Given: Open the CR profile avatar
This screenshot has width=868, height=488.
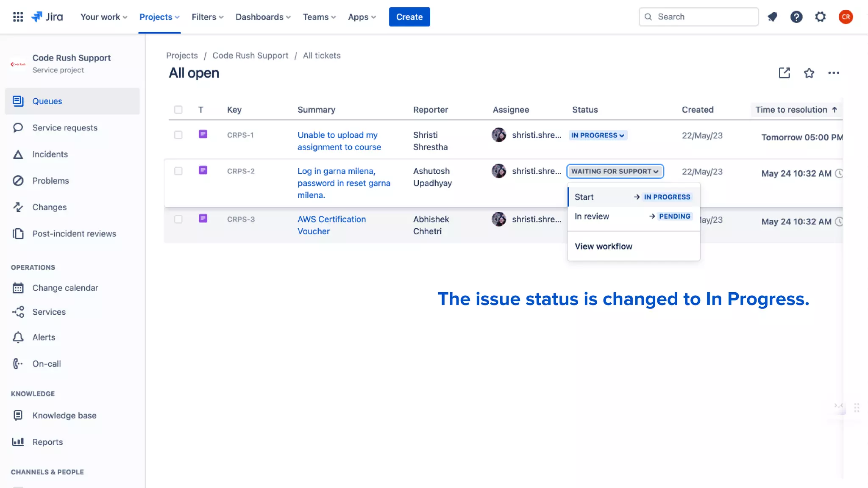Looking at the screenshot, I should coord(846,17).
